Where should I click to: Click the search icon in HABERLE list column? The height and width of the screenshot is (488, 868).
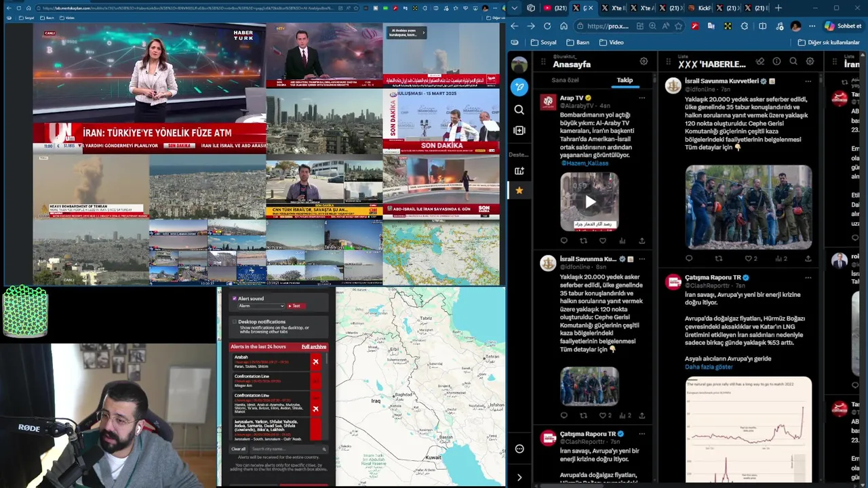pyautogui.click(x=793, y=61)
